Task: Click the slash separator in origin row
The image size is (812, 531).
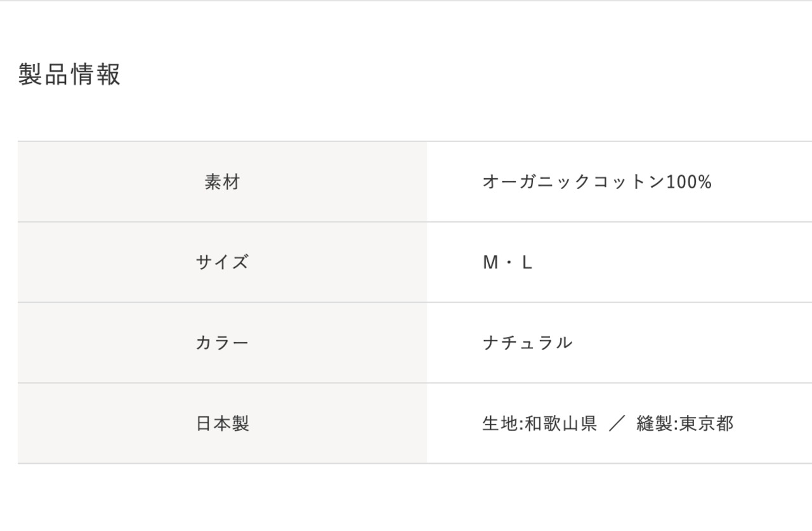Action: tap(617, 424)
